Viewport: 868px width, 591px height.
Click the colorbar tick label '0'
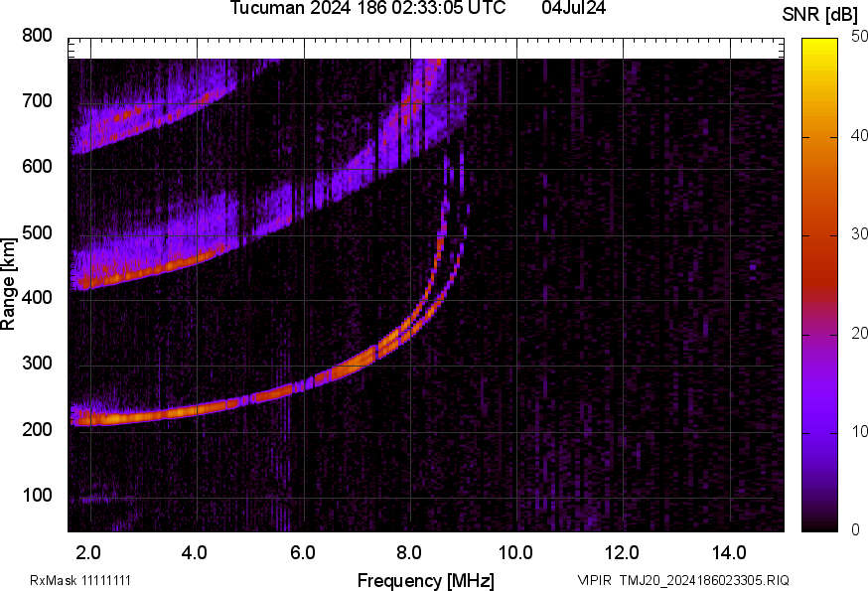pos(855,529)
